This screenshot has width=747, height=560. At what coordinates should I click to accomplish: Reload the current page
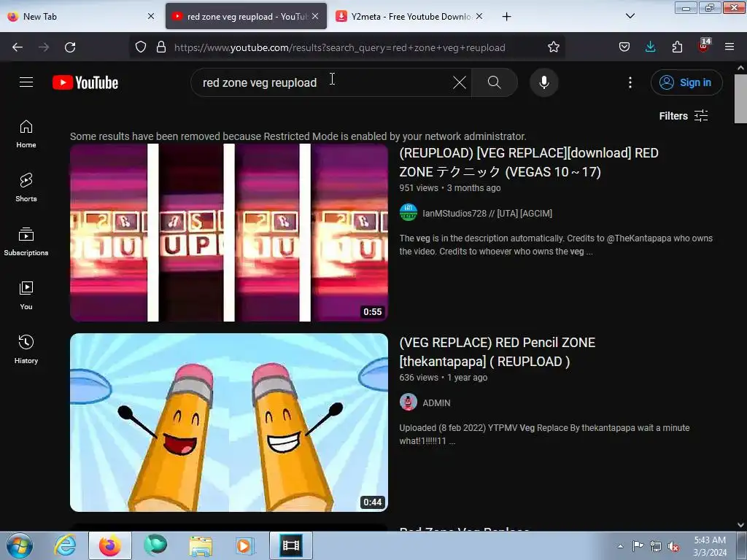(70, 47)
